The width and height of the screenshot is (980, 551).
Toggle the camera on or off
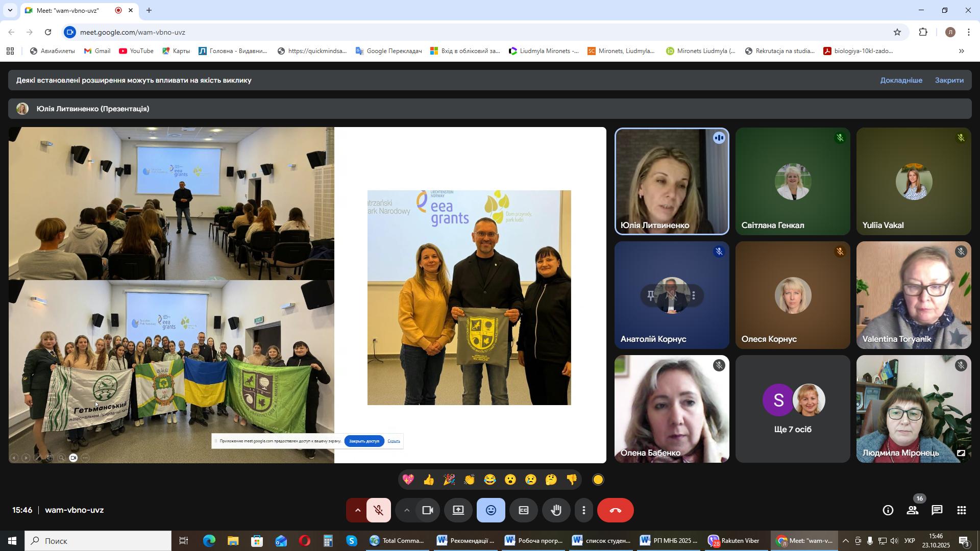coord(428,511)
